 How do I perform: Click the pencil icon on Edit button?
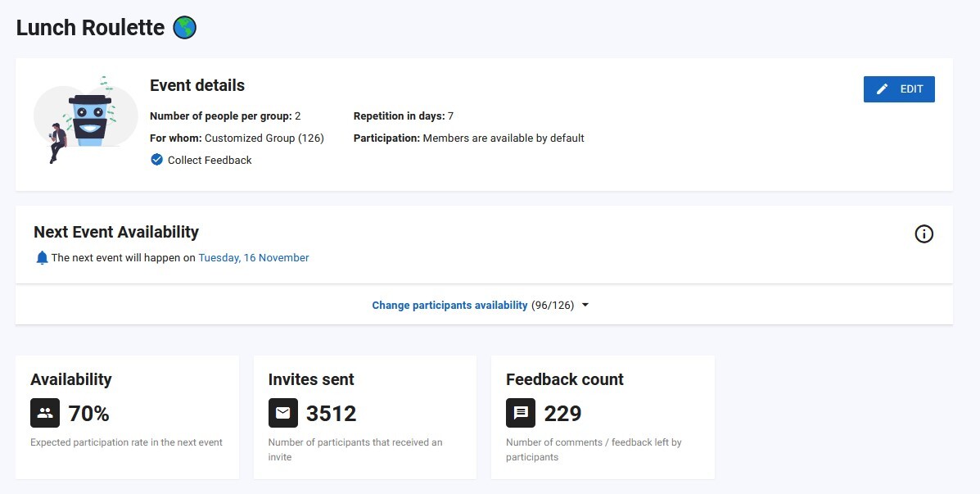[x=882, y=89]
